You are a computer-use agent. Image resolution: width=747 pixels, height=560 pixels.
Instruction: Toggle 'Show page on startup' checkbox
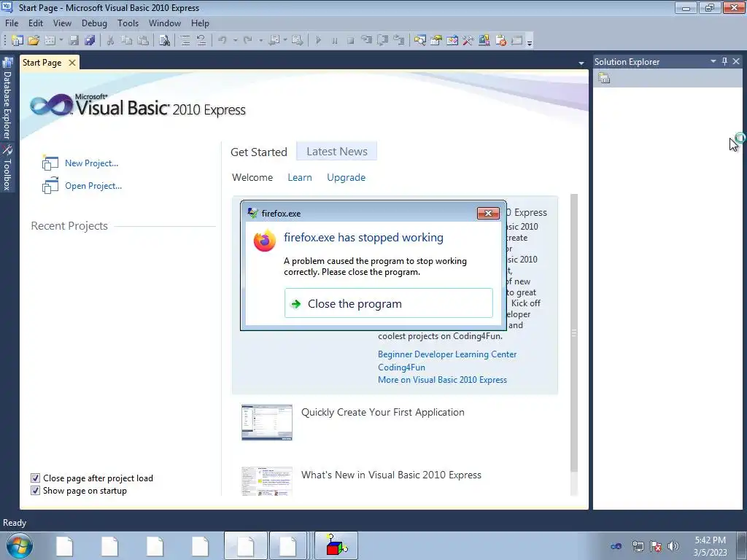[x=35, y=490]
